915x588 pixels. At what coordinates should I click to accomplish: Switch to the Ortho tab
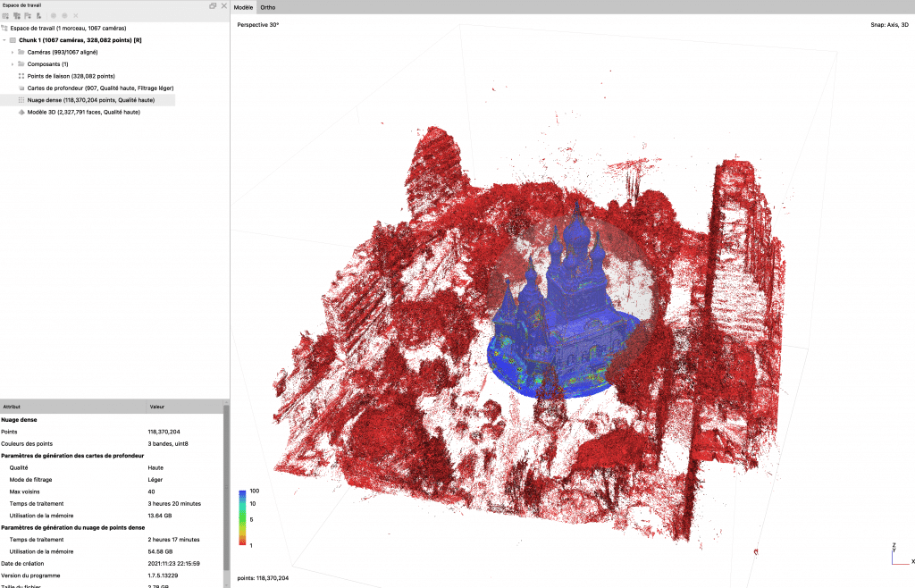point(268,7)
